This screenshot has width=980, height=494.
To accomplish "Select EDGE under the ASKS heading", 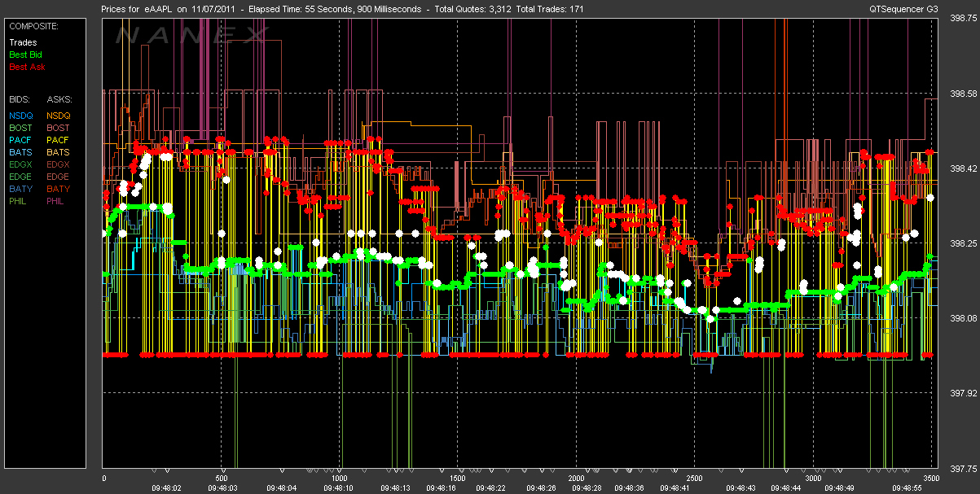I will (x=59, y=177).
